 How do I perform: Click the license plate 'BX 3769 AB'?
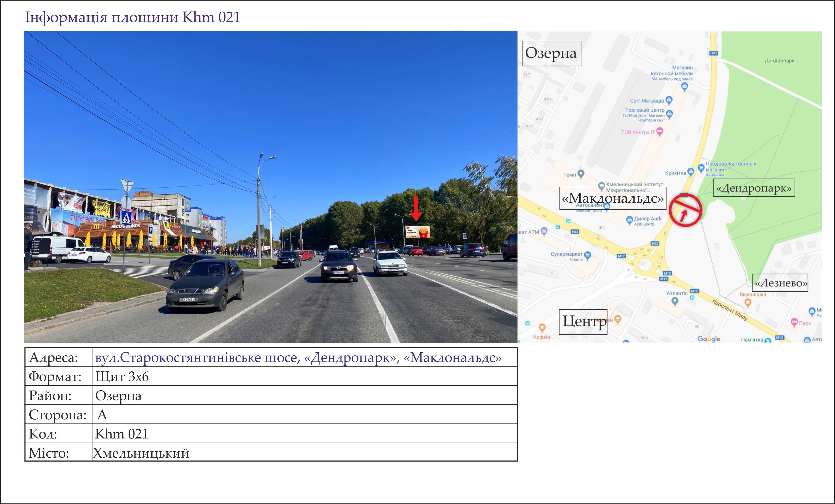pyautogui.click(x=189, y=299)
